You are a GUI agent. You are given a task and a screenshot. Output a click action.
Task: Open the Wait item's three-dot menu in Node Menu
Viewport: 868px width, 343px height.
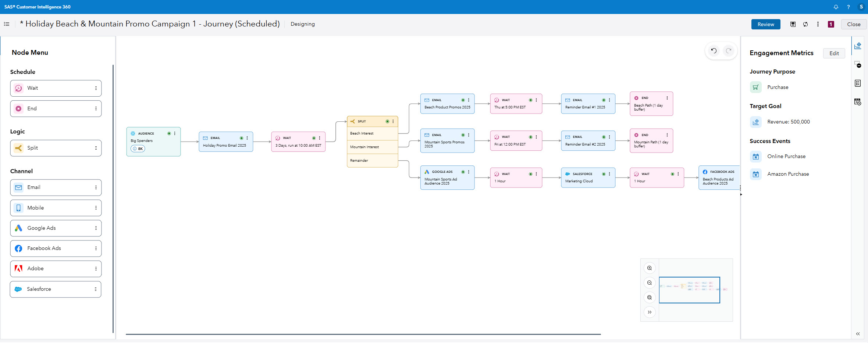[x=96, y=88]
